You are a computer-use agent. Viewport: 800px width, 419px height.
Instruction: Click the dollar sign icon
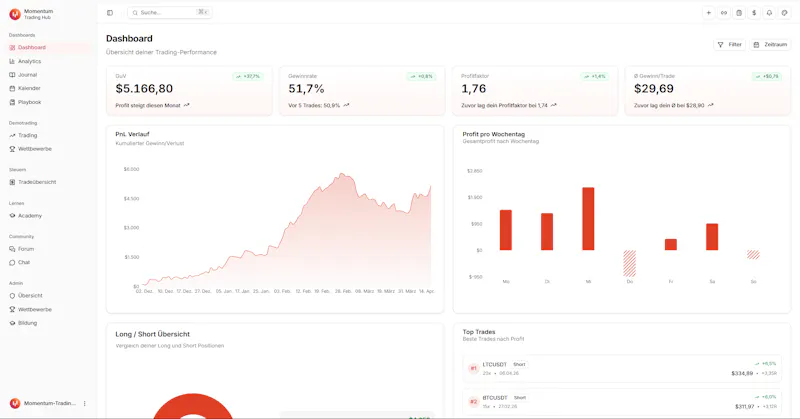coord(754,13)
